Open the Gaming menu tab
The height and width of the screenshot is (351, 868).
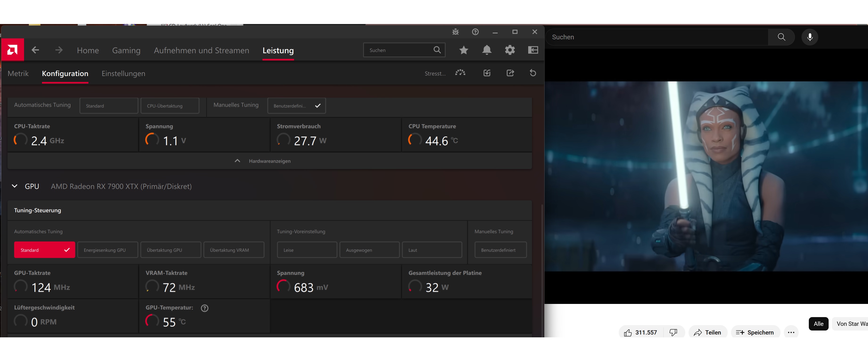(x=126, y=50)
